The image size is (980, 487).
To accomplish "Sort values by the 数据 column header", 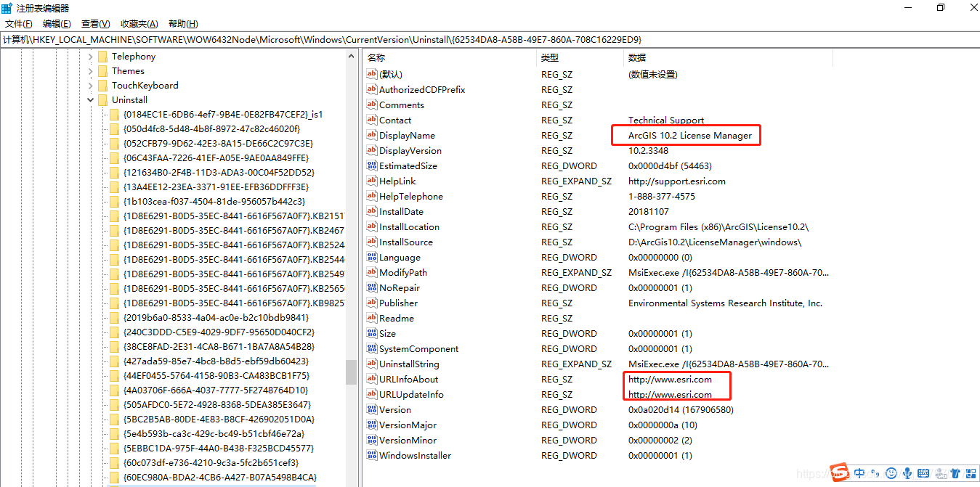I will (728, 57).
